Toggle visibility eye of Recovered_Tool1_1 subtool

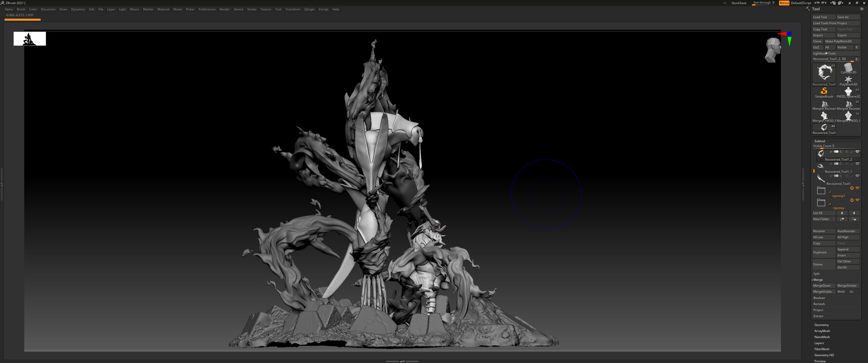coord(857,163)
